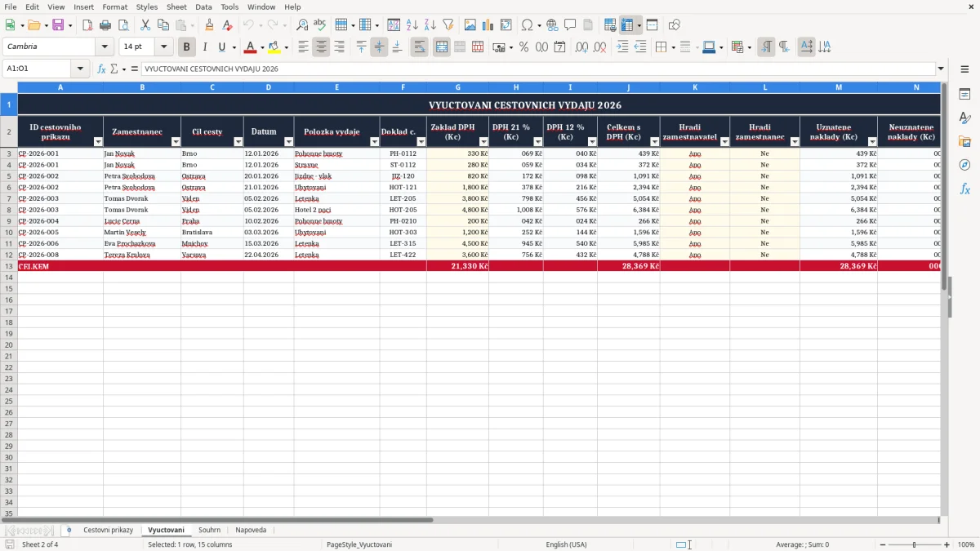
Task: Click Sort Ascending icon
Action: tap(412, 25)
